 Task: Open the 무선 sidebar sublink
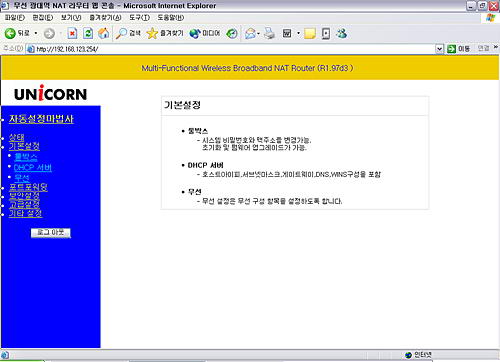point(22,178)
